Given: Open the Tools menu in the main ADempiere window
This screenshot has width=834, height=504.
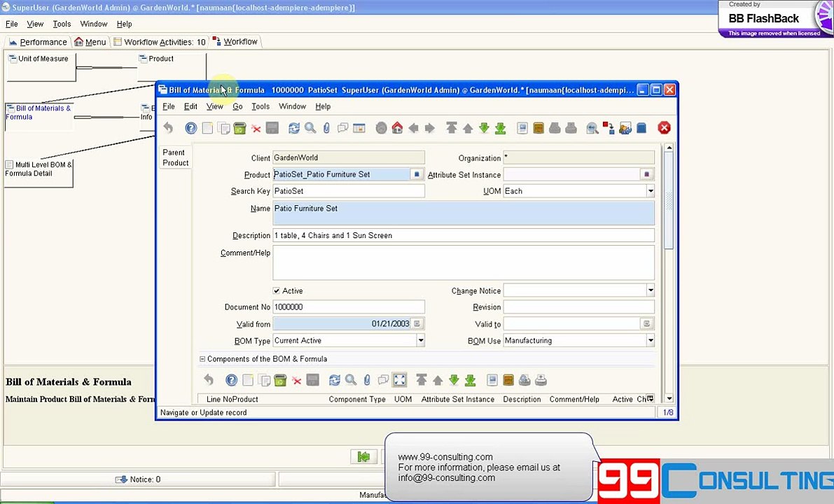Looking at the screenshot, I should click(62, 24).
